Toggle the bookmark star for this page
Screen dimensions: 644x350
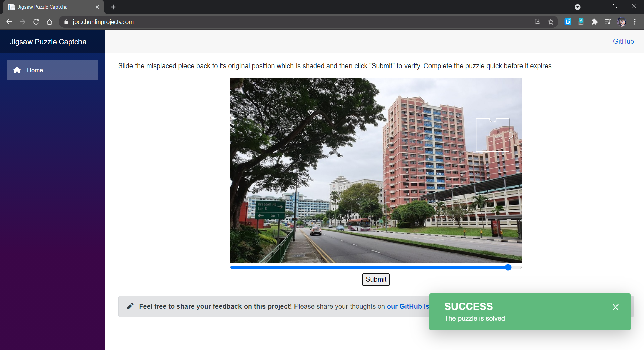[x=551, y=21]
